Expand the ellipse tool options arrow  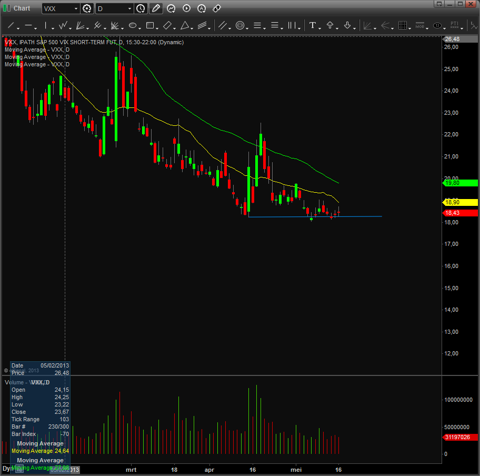click(139, 28)
